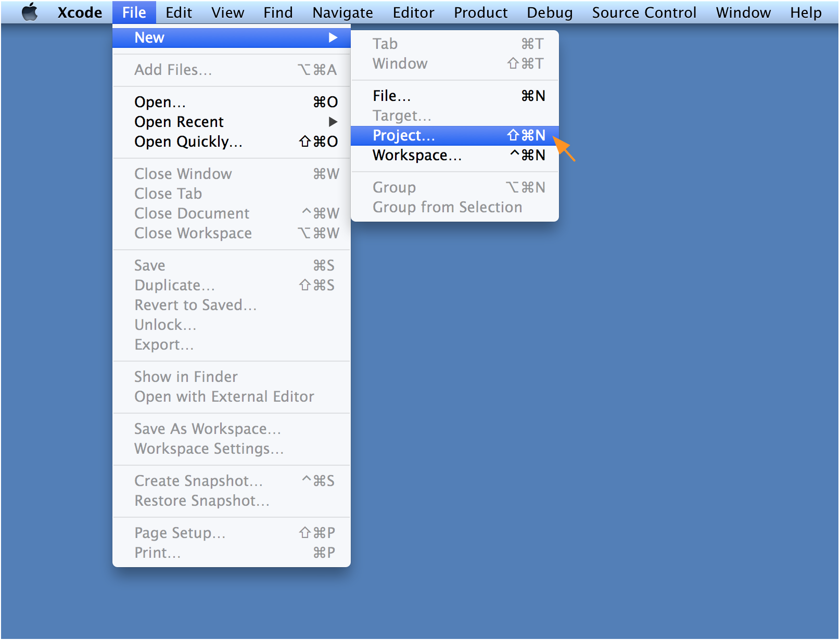Select Group in New submenu
Viewport: 840px width, 640px height.
point(455,187)
